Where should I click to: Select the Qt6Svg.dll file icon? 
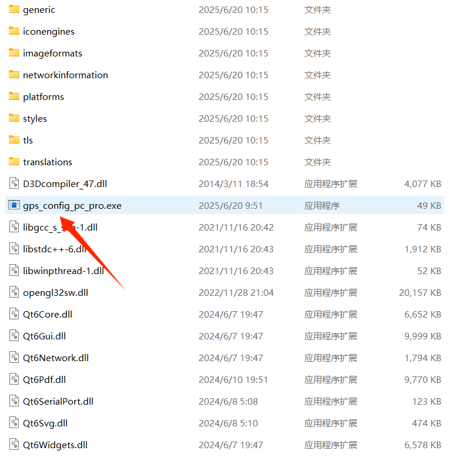click(x=14, y=423)
